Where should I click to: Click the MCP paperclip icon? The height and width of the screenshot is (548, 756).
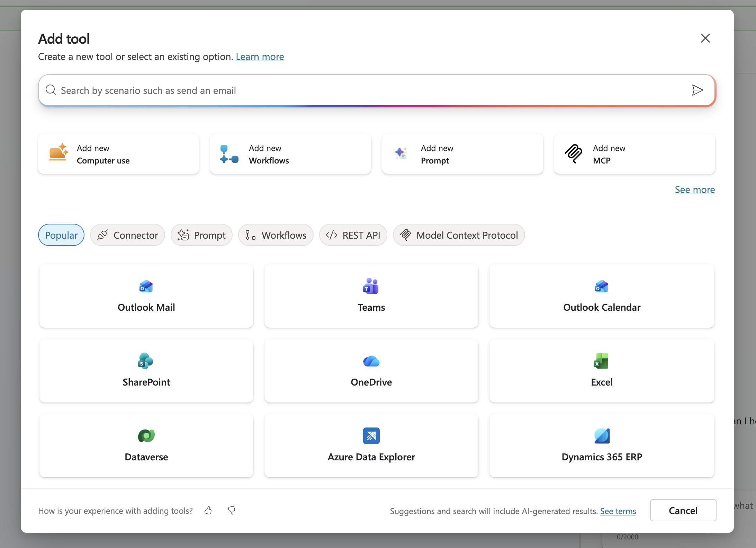(574, 153)
